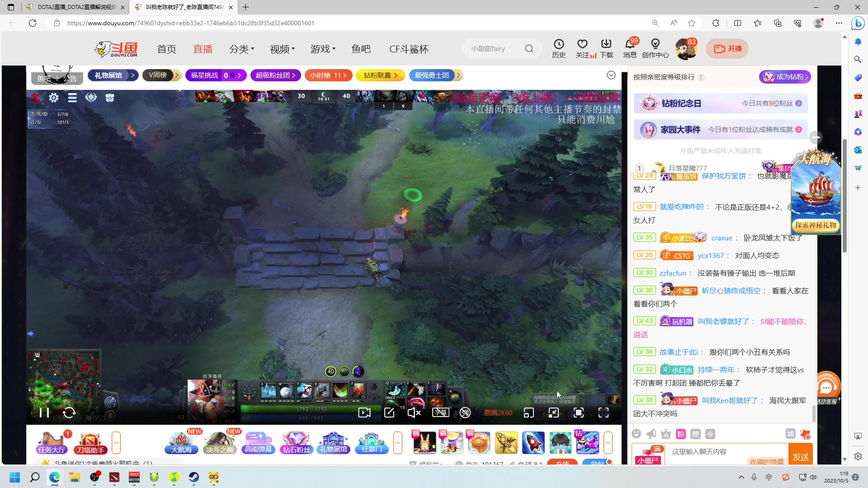Pause the live stream video

click(x=44, y=413)
